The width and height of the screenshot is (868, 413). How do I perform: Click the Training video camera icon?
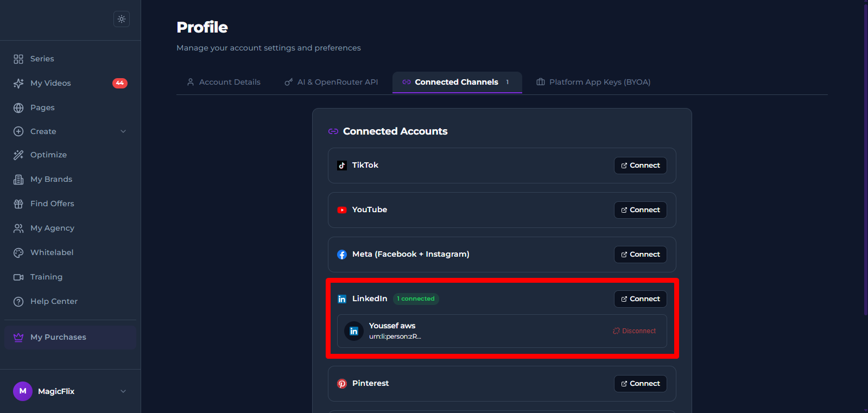pos(18,277)
